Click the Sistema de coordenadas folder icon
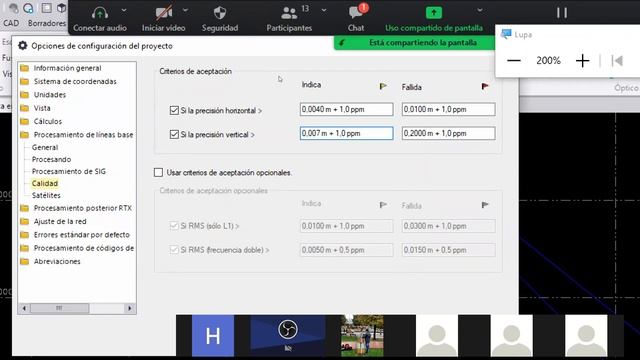The image size is (640, 360). pyautogui.click(x=24, y=82)
